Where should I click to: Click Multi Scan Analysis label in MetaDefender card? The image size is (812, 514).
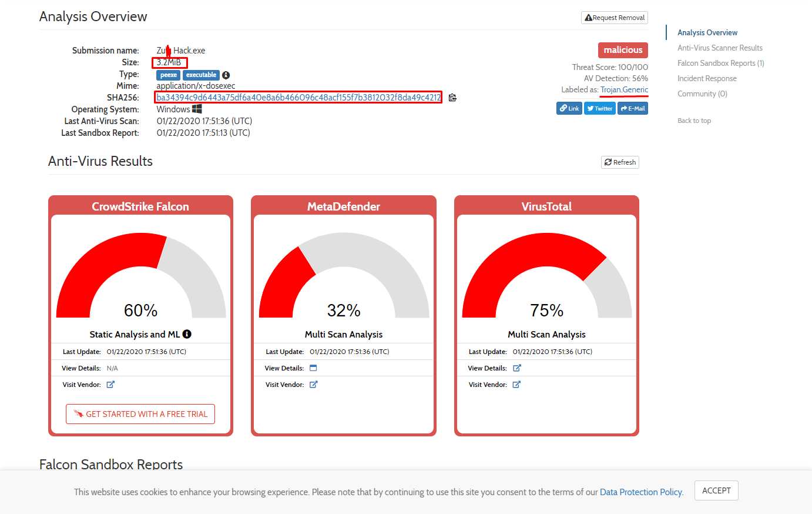(344, 334)
